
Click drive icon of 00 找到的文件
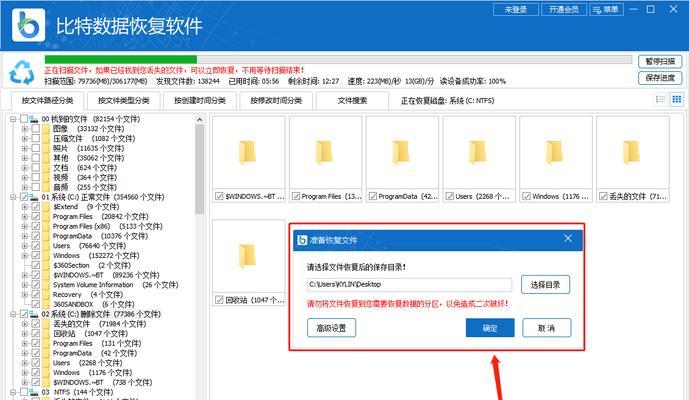pyautogui.click(x=34, y=119)
